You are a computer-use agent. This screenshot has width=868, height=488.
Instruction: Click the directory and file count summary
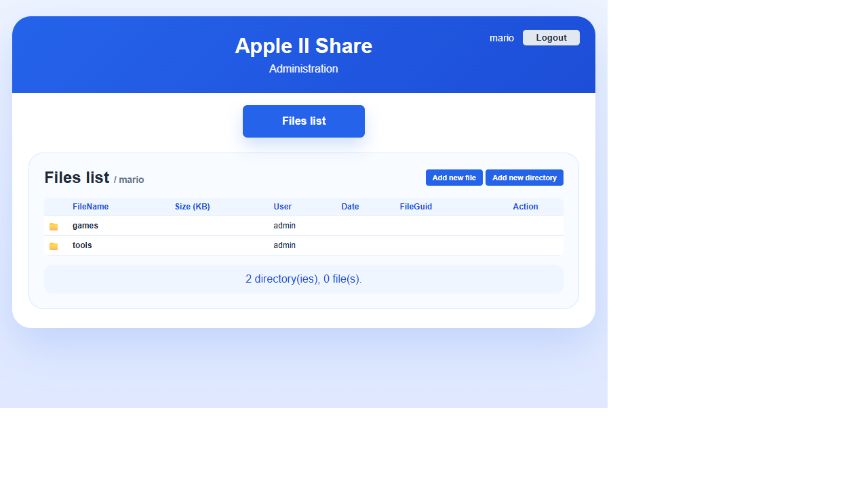[304, 279]
